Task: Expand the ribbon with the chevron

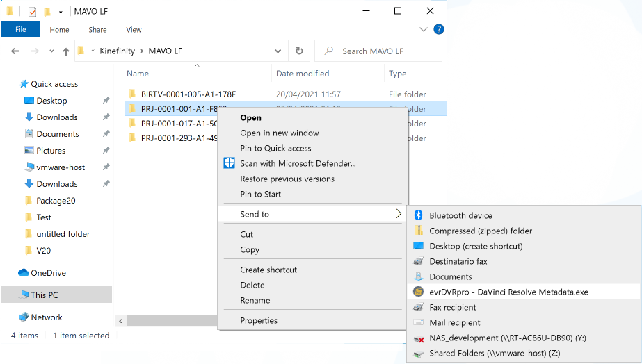Action: tap(424, 29)
